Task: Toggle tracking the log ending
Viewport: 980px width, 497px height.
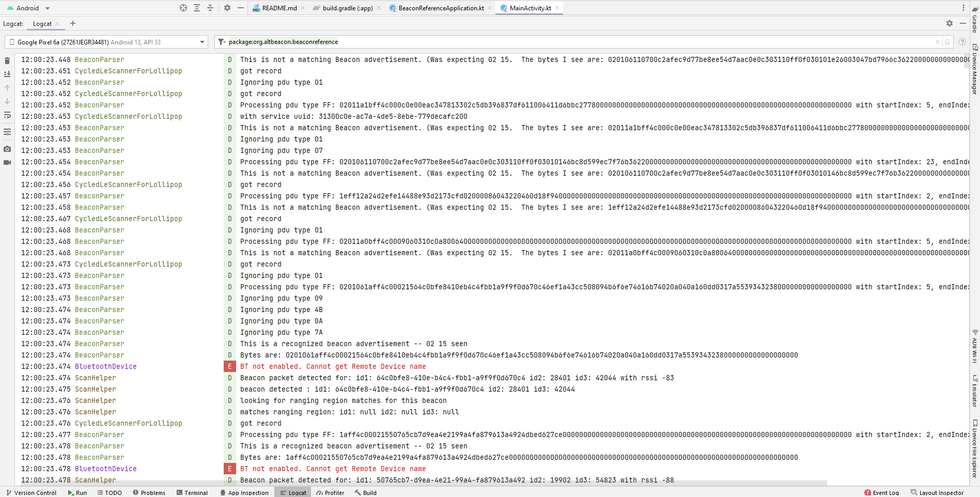Action: (x=7, y=74)
